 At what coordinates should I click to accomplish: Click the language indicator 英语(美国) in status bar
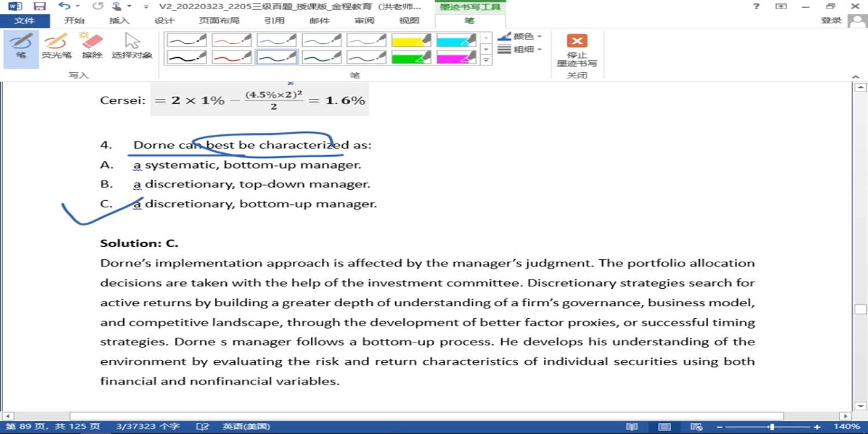coord(247,427)
